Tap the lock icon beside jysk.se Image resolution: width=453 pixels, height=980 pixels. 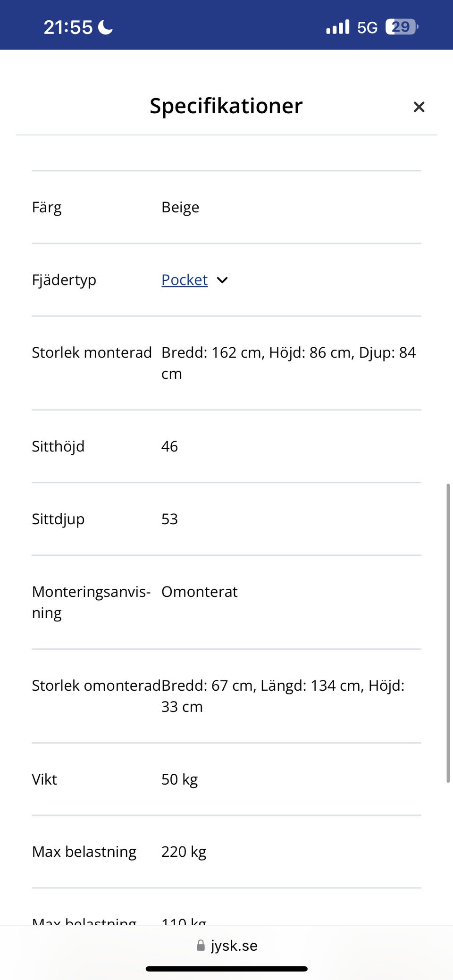[201, 945]
